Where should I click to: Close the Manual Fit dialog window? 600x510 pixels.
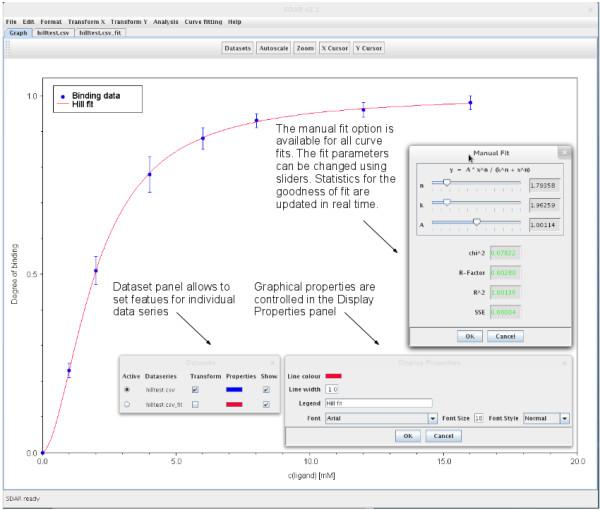pyautogui.click(x=562, y=152)
